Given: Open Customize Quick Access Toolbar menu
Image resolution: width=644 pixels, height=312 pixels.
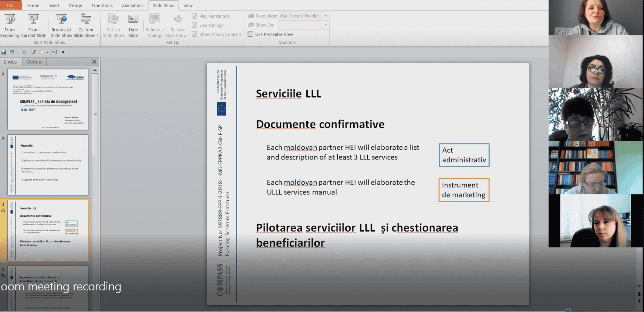Looking at the screenshot, I should [x=63, y=52].
